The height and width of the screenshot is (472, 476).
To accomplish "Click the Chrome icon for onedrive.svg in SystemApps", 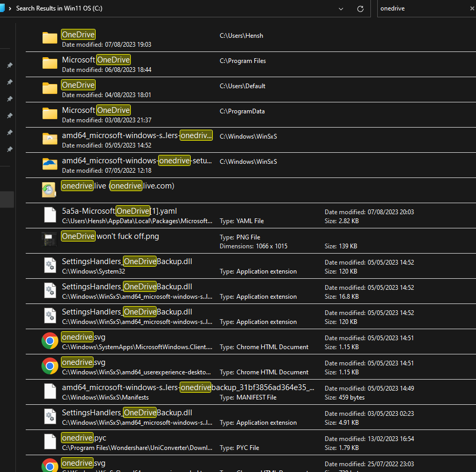I will [x=50, y=341].
